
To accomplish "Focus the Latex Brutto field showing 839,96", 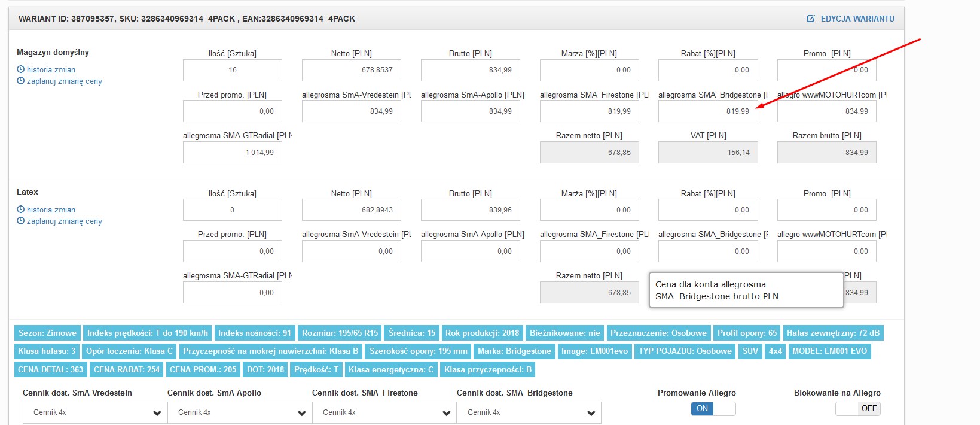I will click(471, 210).
